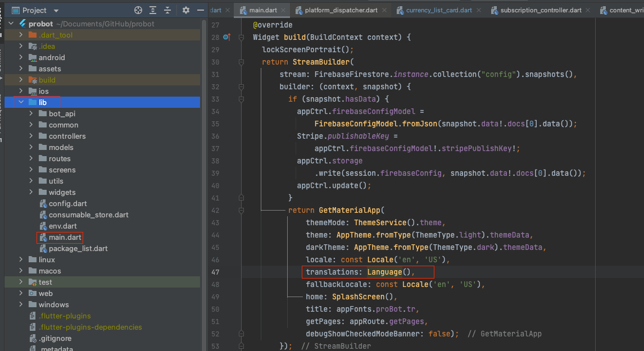Click the Flutter icon next to probot
644x351 pixels.
[x=23, y=24]
